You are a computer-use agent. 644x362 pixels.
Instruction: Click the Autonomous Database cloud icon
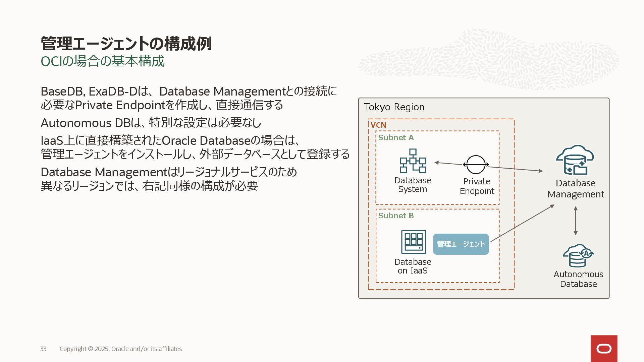(578, 256)
